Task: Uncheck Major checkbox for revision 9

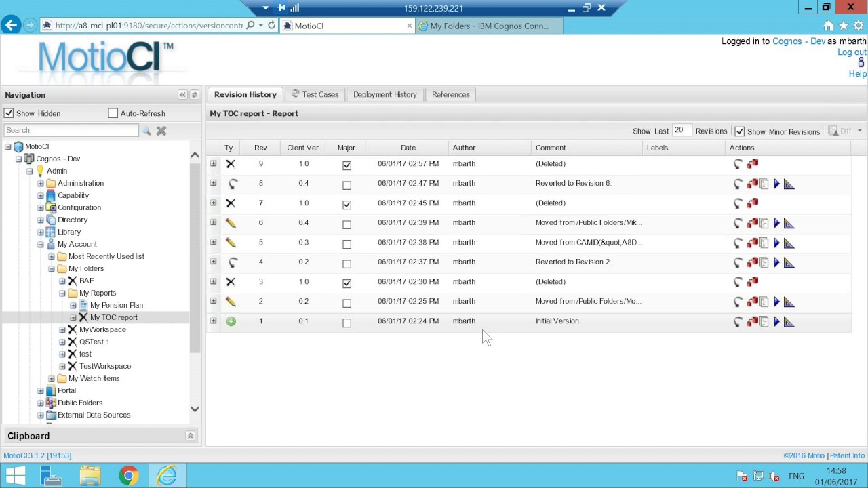Action: (347, 165)
